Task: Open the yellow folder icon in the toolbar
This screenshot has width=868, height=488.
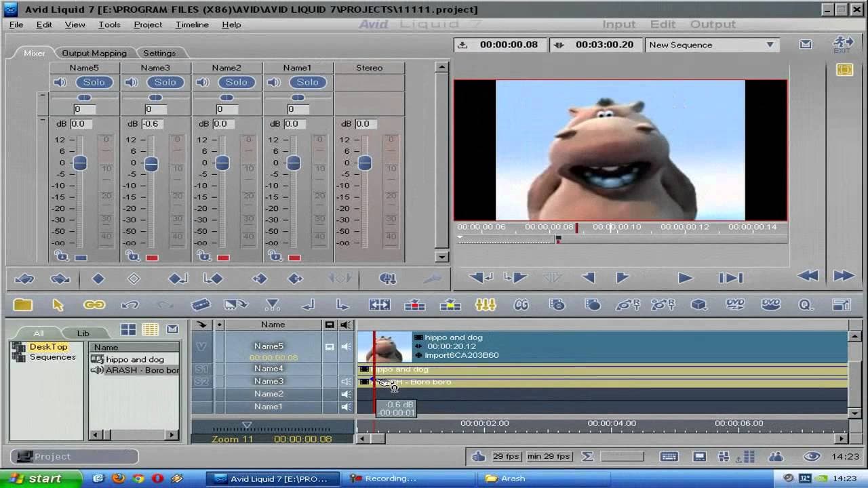Action: pyautogui.click(x=23, y=305)
